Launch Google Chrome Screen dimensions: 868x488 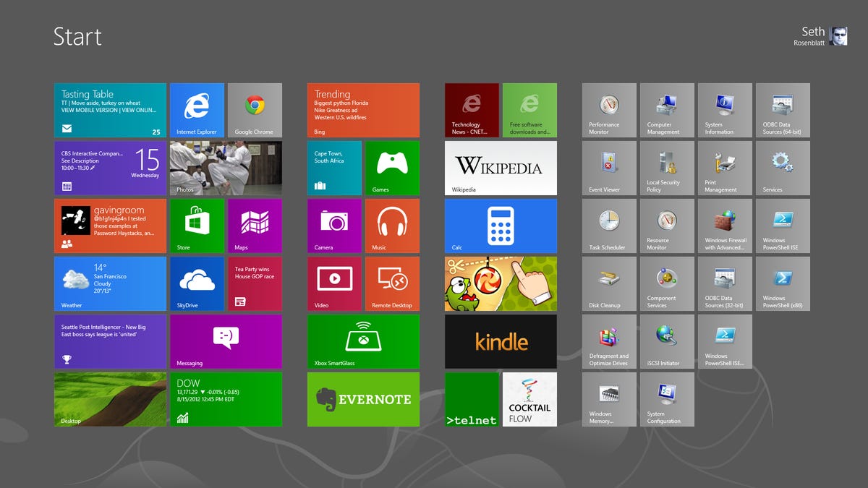tap(255, 110)
